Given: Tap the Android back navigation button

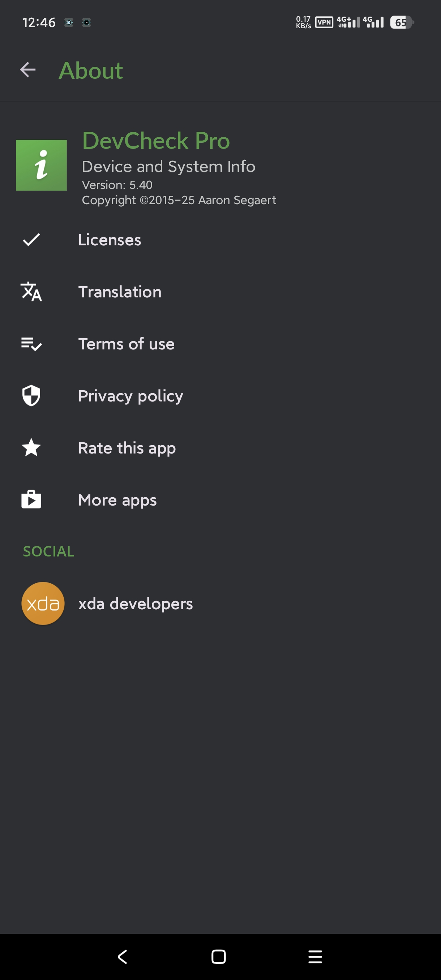Looking at the screenshot, I should 123,957.
